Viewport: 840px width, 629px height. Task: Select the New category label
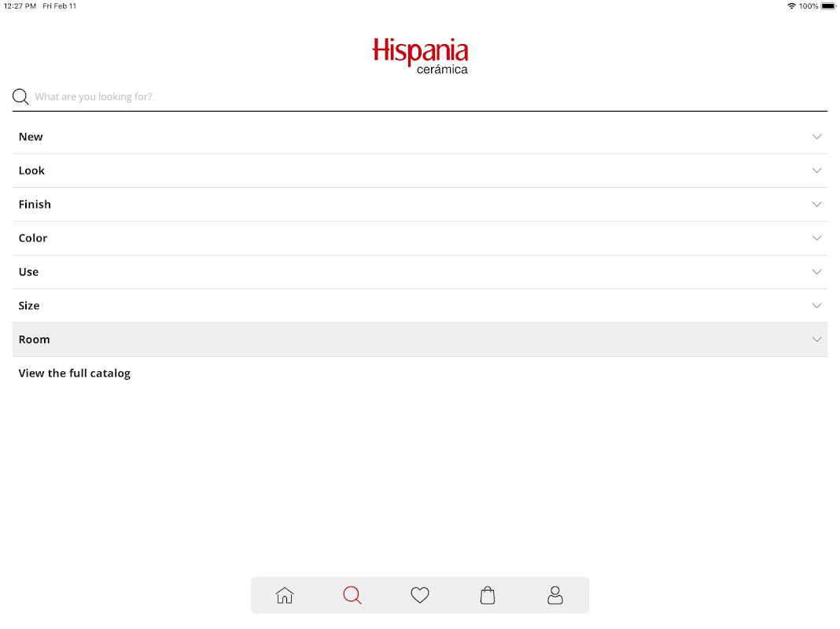tap(31, 137)
